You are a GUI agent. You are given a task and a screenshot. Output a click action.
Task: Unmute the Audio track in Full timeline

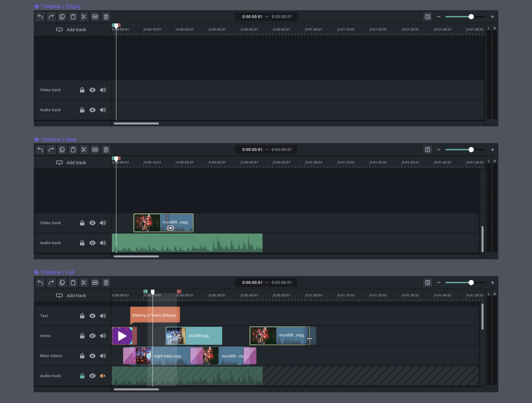[x=103, y=376]
